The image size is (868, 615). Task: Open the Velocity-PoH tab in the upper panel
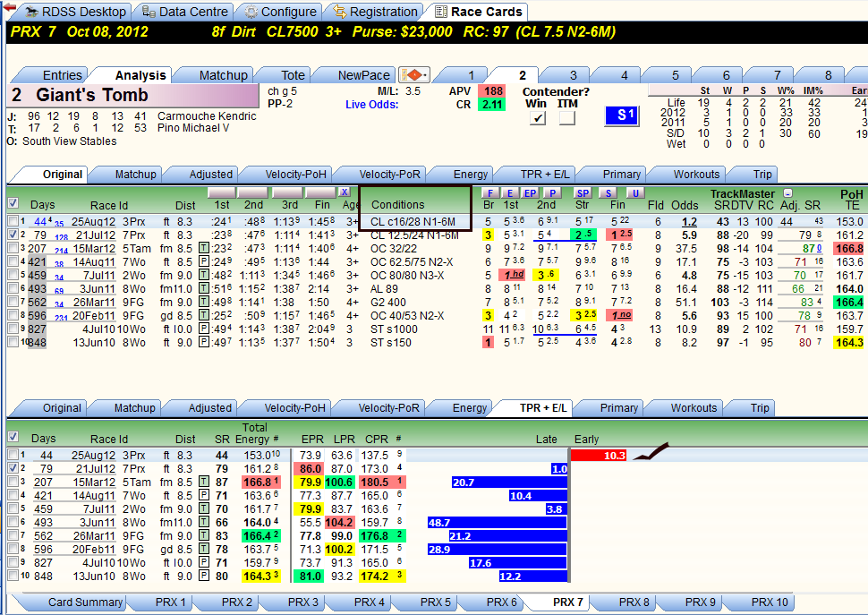[x=295, y=175]
